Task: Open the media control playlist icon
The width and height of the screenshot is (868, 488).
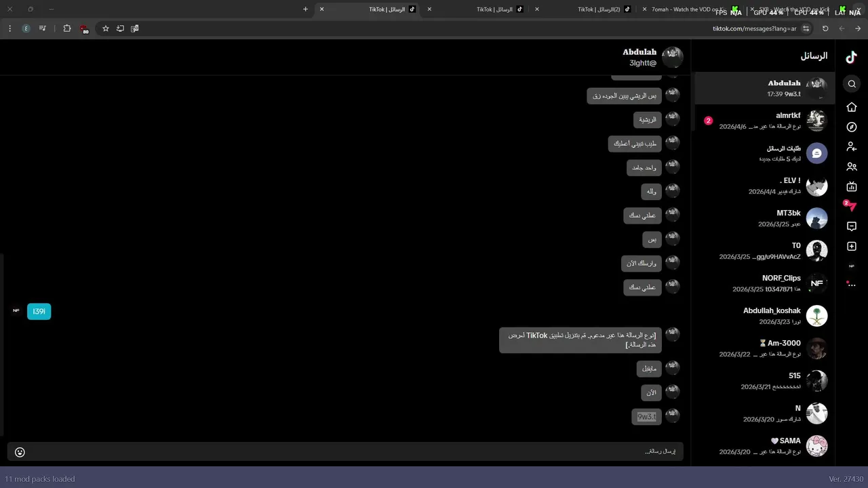Action: tap(43, 28)
